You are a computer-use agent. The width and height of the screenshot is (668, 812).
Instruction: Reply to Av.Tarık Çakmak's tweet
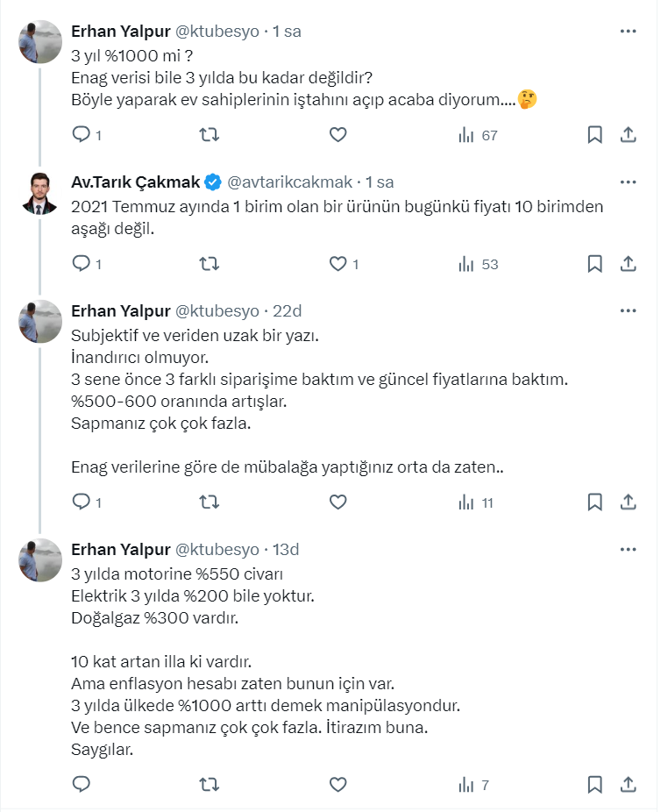click(81, 263)
